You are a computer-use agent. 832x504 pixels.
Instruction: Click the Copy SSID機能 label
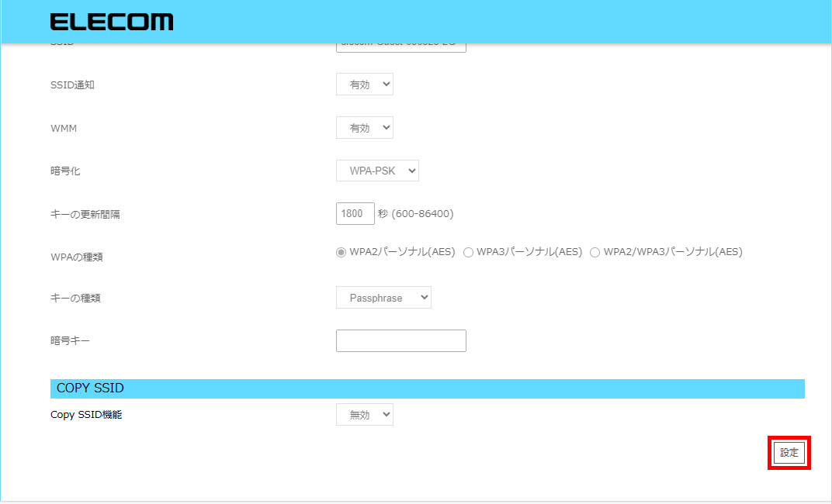(x=86, y=414)
